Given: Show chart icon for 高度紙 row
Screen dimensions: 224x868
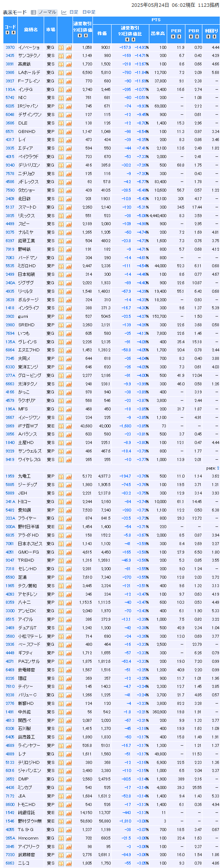Looking at the screenshot, I should [x=68, y=64].
